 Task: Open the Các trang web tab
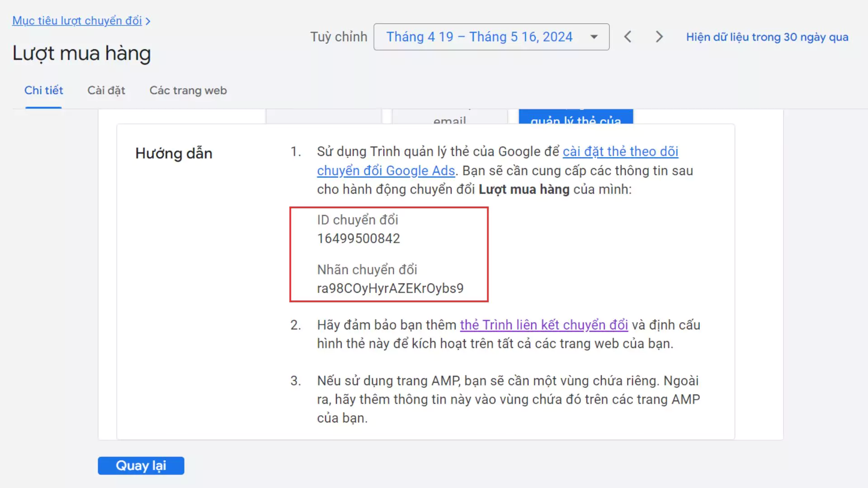tap(188, 90)
